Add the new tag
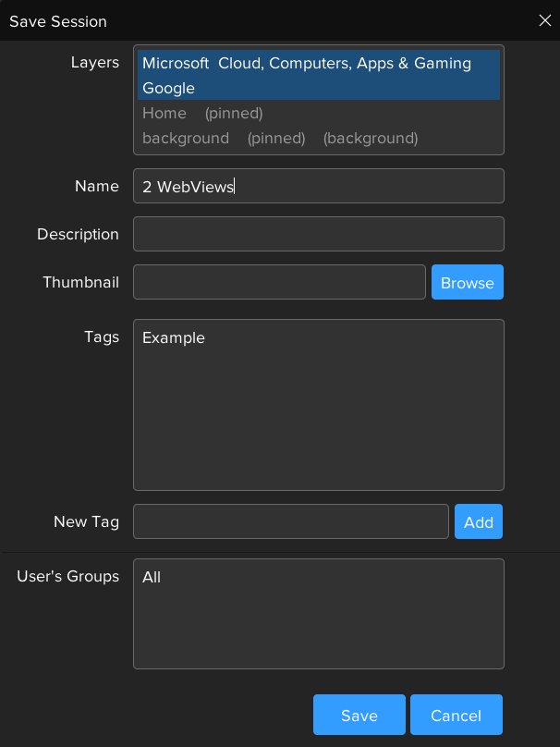The image size is (560, 747). click(x=478, y=521)
